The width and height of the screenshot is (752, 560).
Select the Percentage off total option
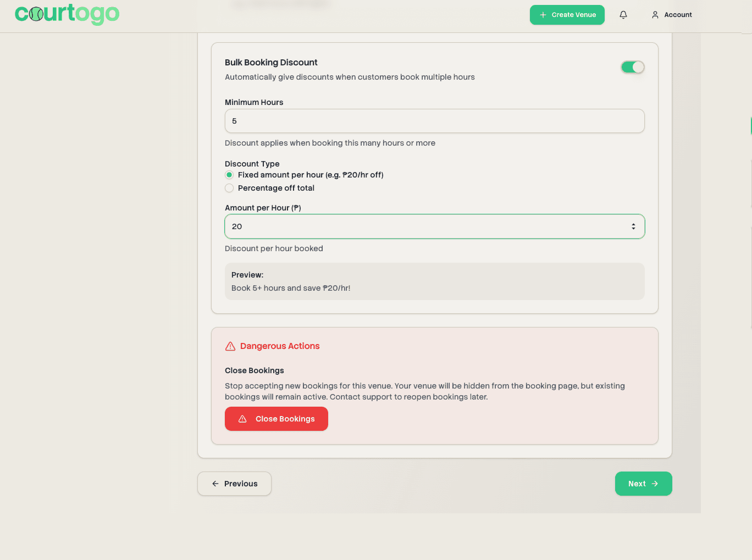229,188
